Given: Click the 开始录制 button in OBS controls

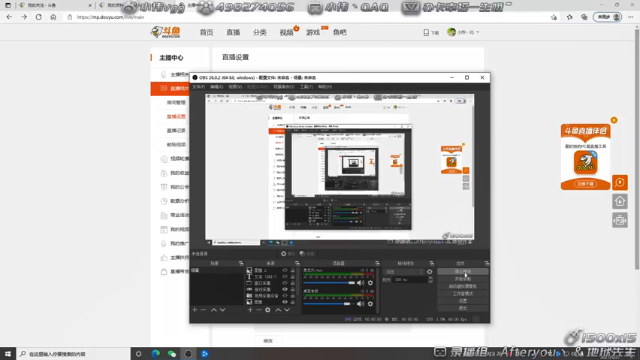Looking at the screenshot, I should click(462, 279).
